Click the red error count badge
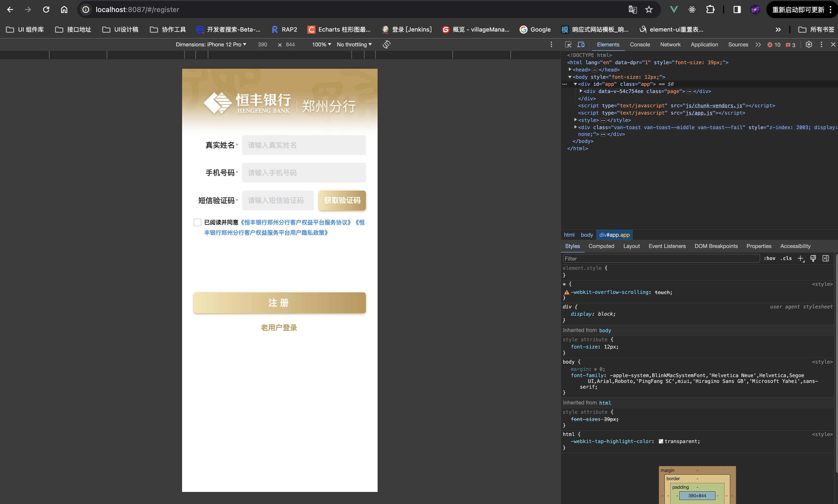The image size is (838, 504). point(774,45)
